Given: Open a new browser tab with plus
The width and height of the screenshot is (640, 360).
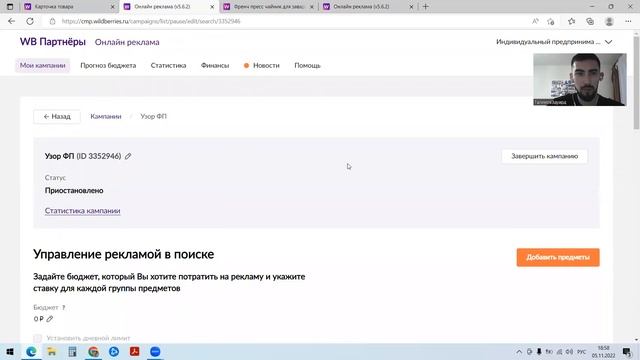Looking at the screenshot, I should [x=425, y=7].
